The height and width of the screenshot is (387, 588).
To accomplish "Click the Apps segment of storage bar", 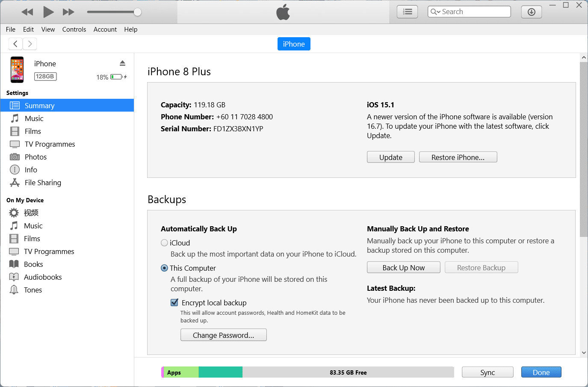I will tap(181, 372).
